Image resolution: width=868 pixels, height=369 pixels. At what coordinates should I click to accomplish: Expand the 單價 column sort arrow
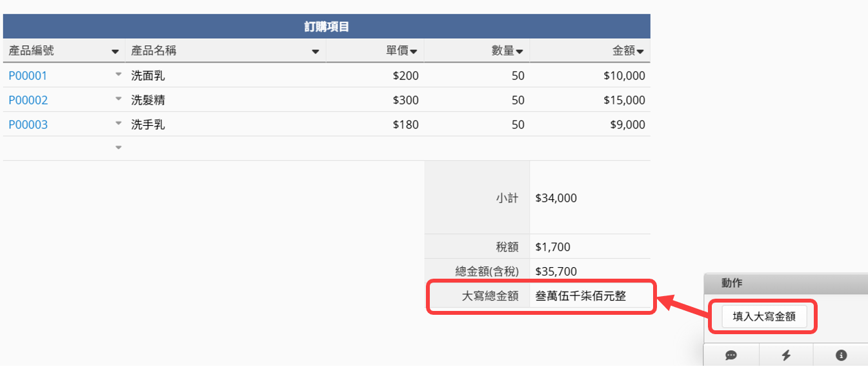tap(414, 51)
